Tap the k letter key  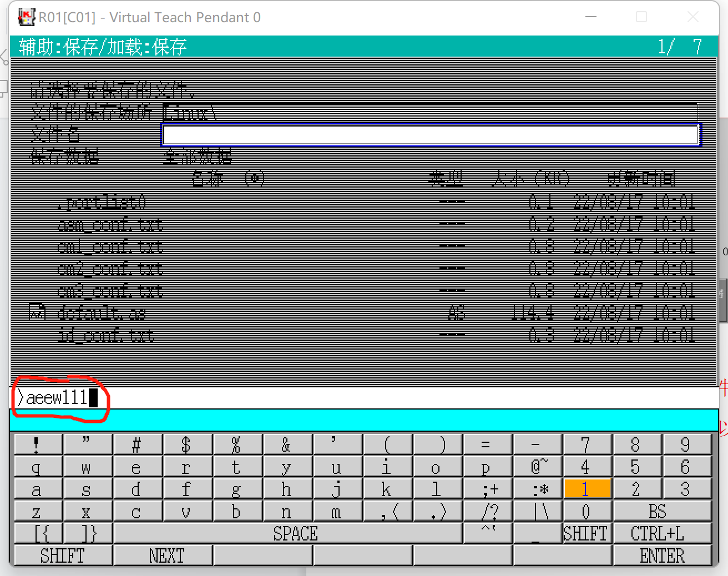[x=387, y=489]
